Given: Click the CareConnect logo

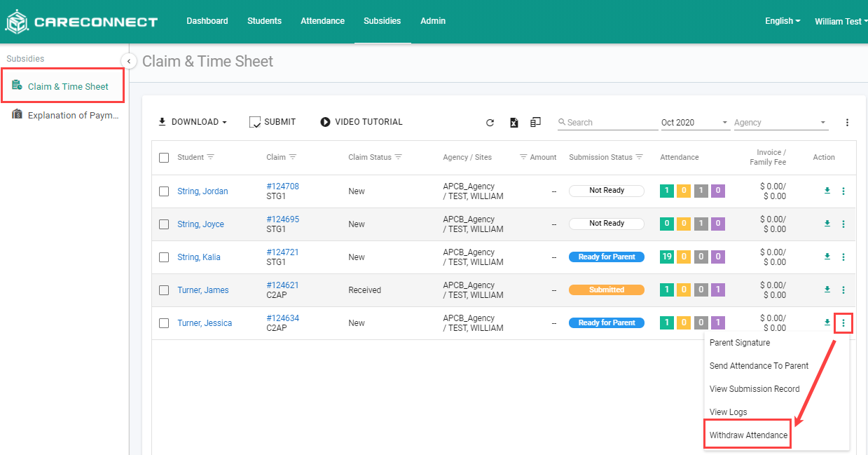Looking at the screenshot, I should pyautogui.click(x=81, y=22).
